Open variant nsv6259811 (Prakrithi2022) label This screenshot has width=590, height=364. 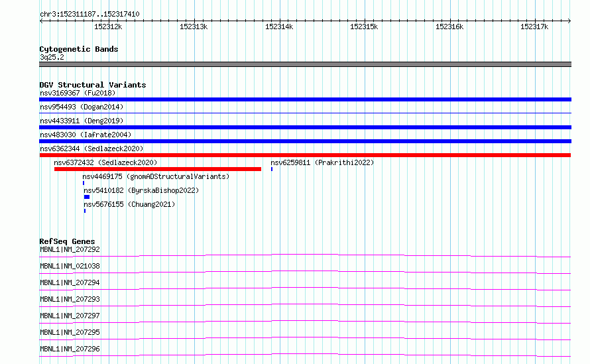[x=322, y=162]
